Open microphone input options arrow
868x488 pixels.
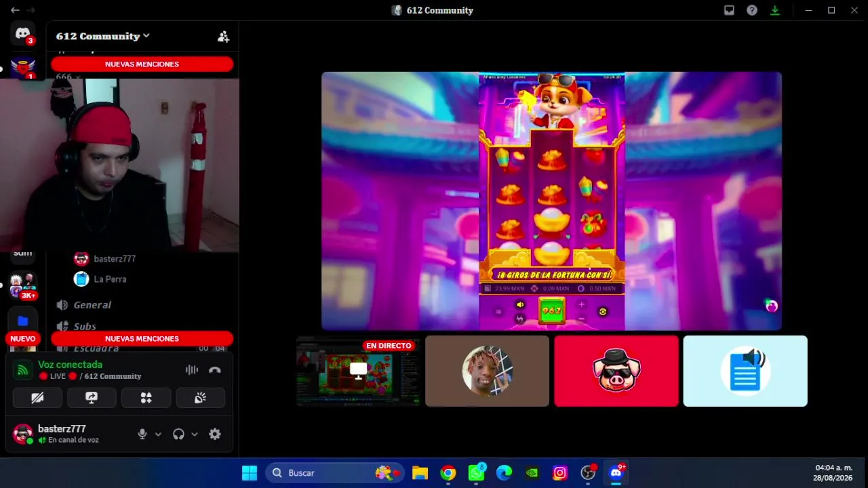(x=158, y=434)
